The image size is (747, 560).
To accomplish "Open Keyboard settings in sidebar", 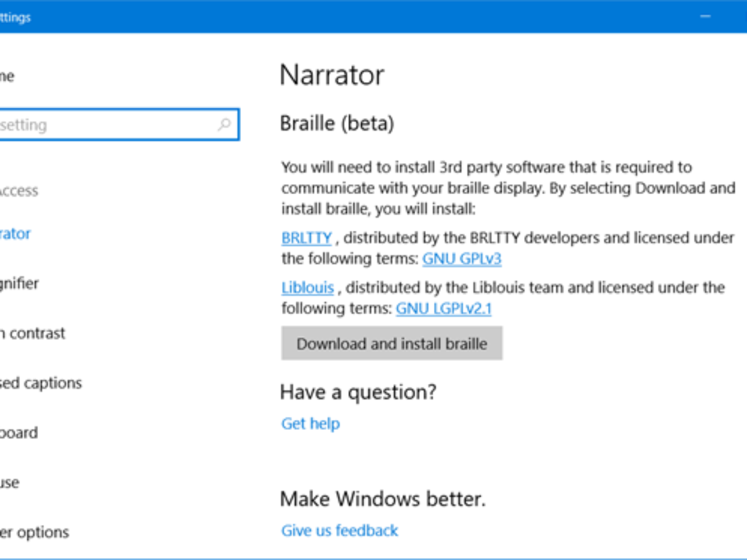I will coord(19,432).
